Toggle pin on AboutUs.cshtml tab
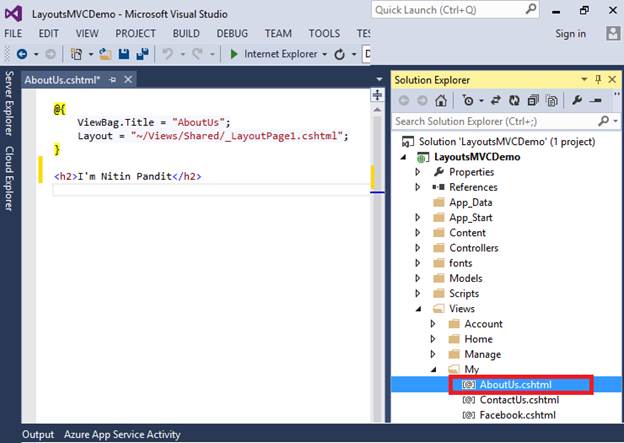The image size is (624, 443). pos(113,80)
